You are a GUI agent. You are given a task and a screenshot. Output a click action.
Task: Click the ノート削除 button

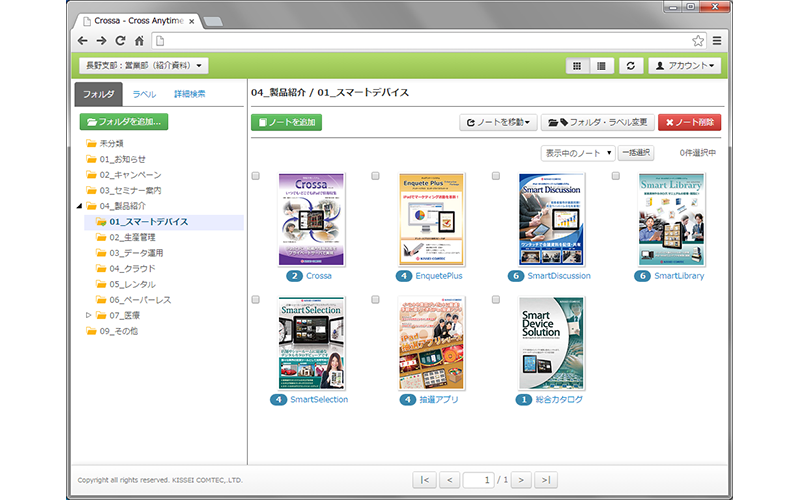(689, 122)
